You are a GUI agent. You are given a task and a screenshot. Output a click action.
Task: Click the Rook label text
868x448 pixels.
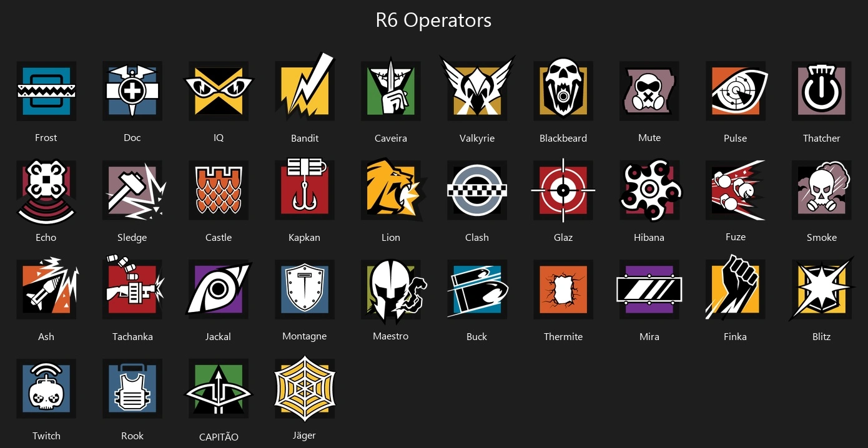click(x=132, y=436)
